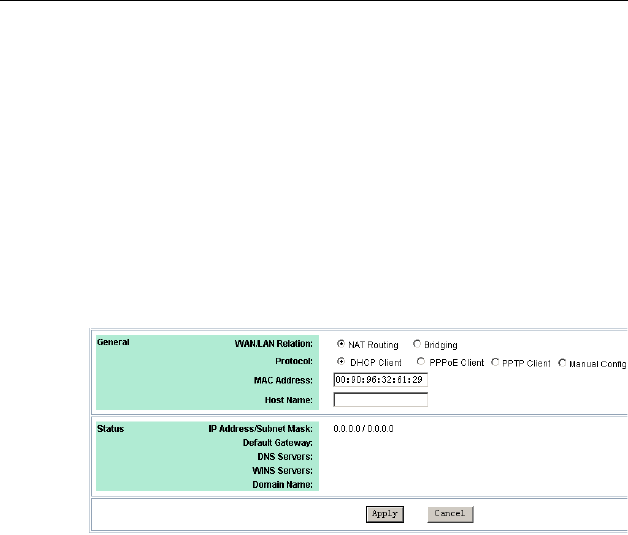Select the NAT Routing radio button
Viewport: 628px width, 535px height.
coord(341,344)
